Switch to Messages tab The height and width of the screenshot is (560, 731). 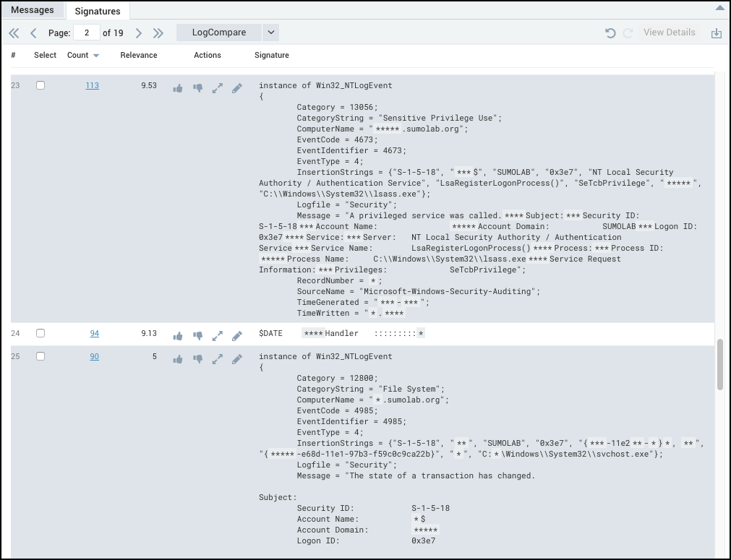pyautogui.click(x=33, y=10)
